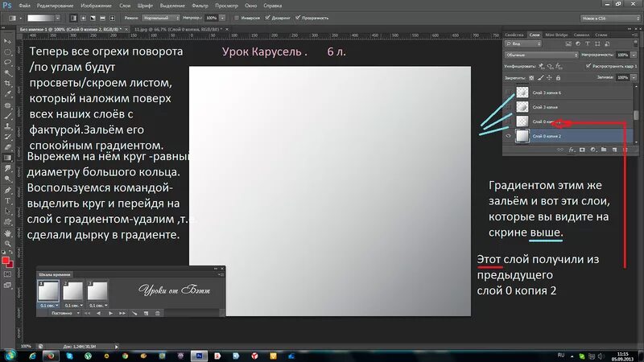
Task: Choose angle gradient style in options bar
Action: point(93,18)
